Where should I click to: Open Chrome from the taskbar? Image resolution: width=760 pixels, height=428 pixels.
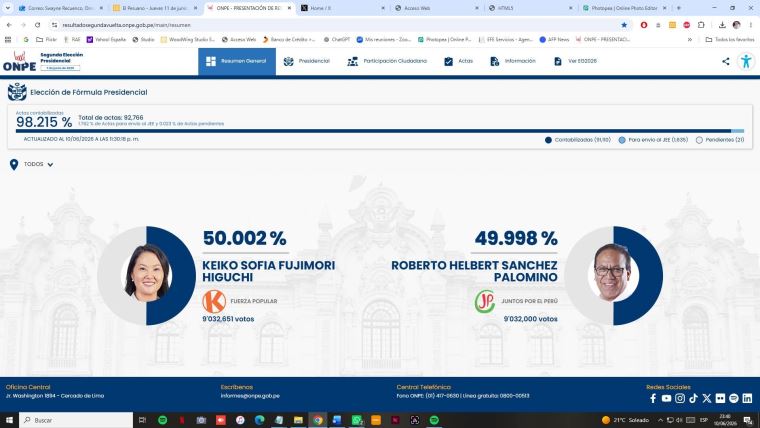tap(317, 420)
